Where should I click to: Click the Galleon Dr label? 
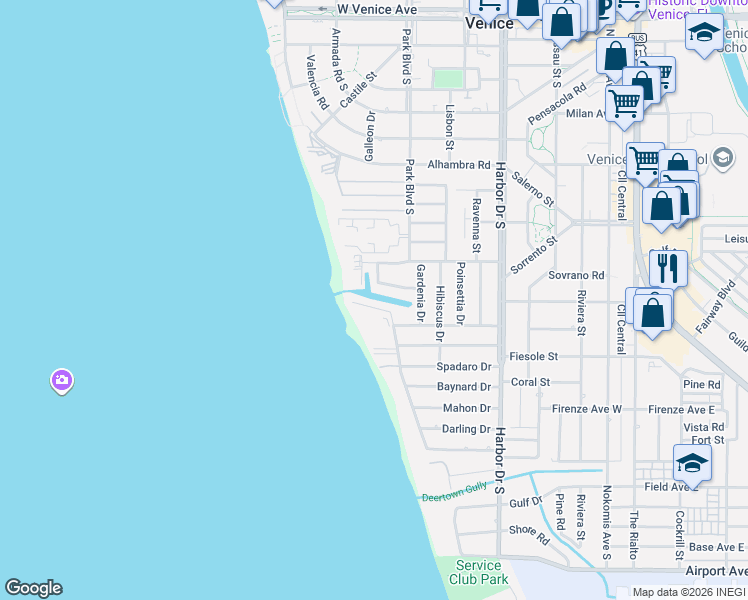pyautogui.click(x=369, y=136)
